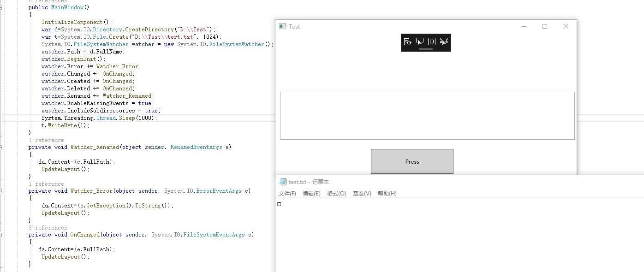Click the watcher.Path = d.FullName line
Viewport: 644px width, 272px height.
(83, 52)
